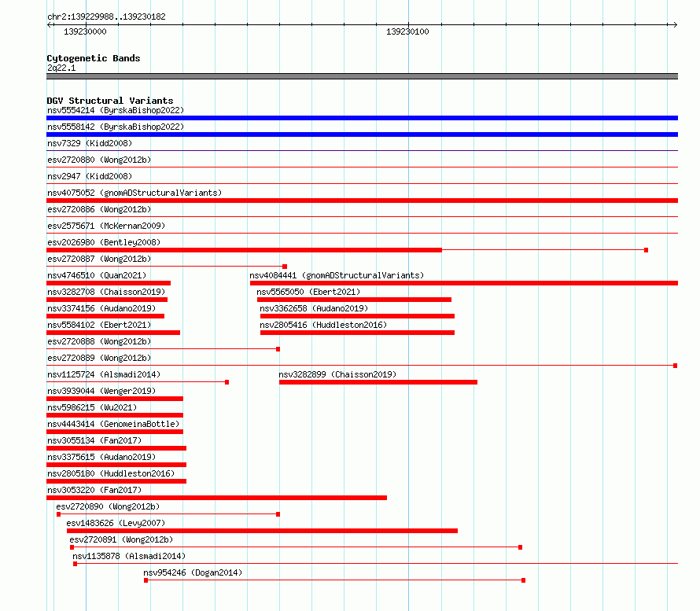The width and height of the screenshot is (700, 611).
Task: Click the red bar under nsv3282899 (Chaisson2019)
Action: click(x=378, y=382)
